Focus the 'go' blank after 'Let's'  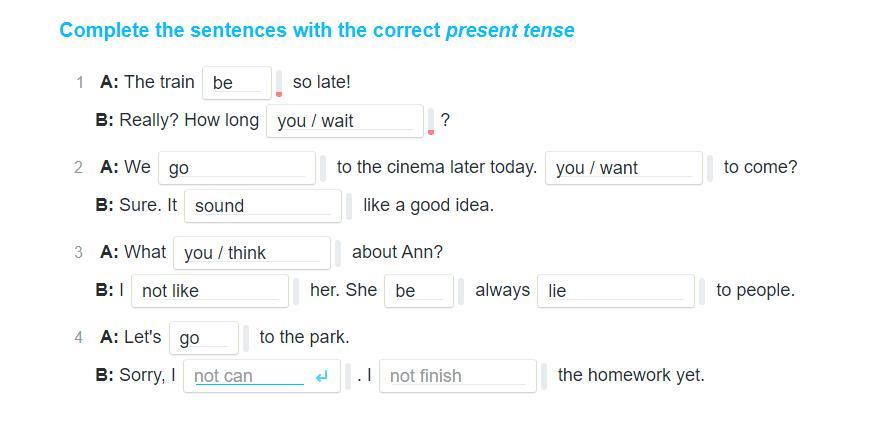204,338
